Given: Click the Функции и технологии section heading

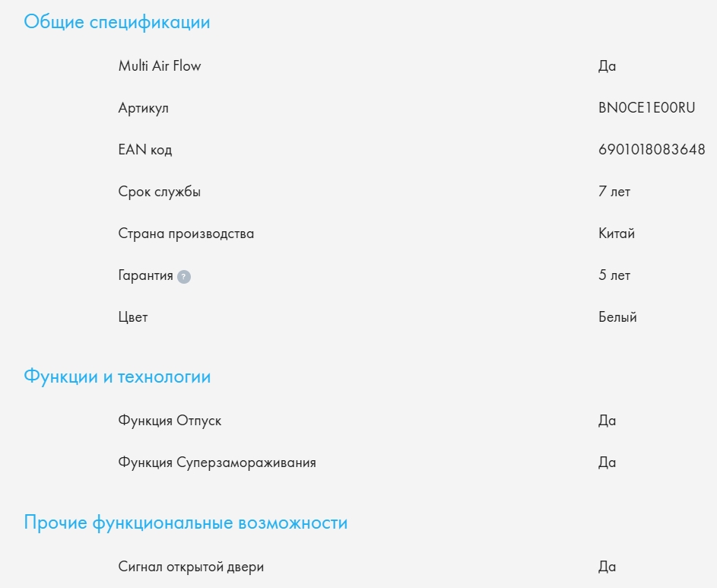Looking at the screenshot, I should (117, 377).
